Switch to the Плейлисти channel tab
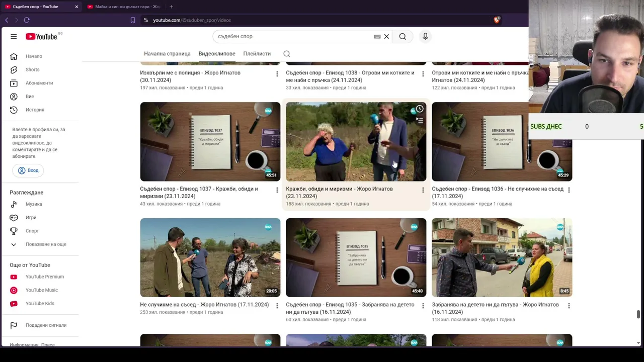This screenshot has height=362, width=644. coord(257,54)
